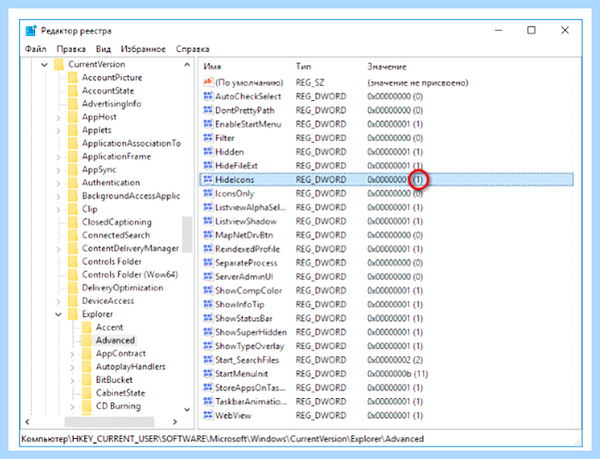This screenshot has width=600, height=459.
Task: Click the folder icon of the BitBucket key
Action: coord(86,379)
